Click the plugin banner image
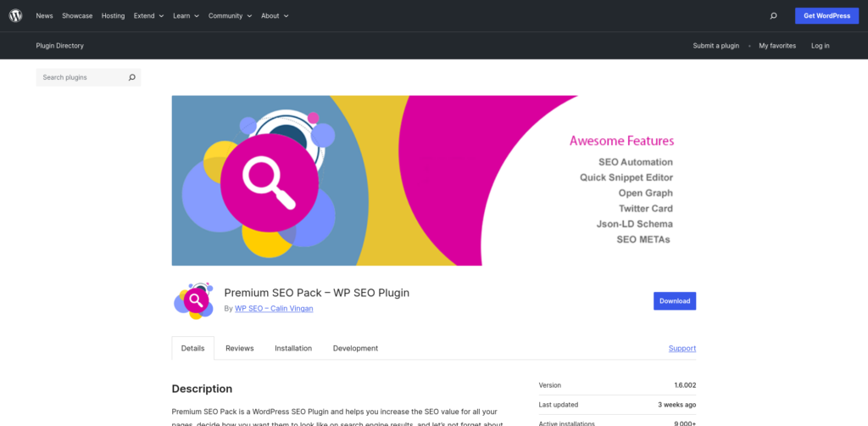This screenshot has height=426, width=868. (x=433, y=180)
